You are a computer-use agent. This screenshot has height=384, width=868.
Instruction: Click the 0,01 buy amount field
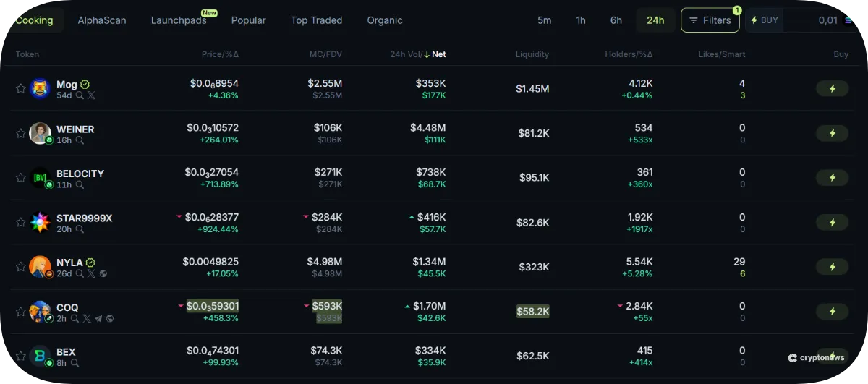[827, 20]
